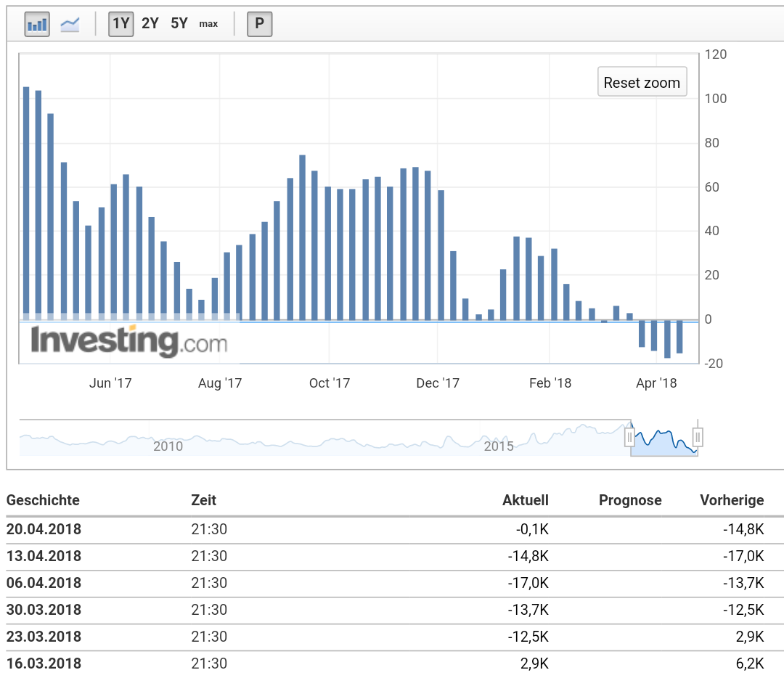Switch to line chart view

(x=70, y=23)
